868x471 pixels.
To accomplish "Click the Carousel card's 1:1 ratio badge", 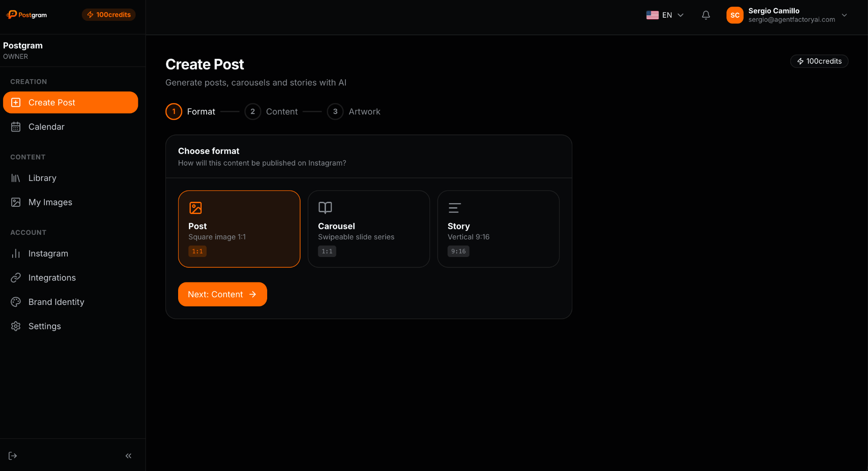I will point(327,251).
